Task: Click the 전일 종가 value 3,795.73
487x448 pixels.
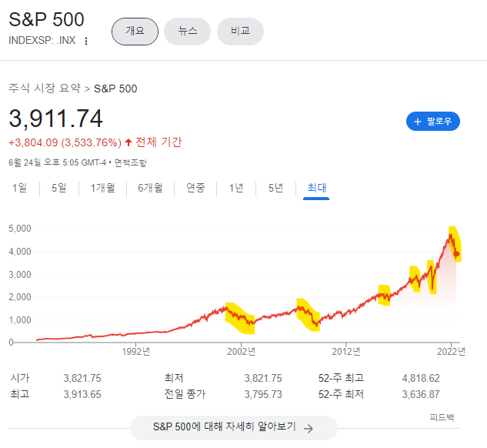Action: tap(263, 394)
